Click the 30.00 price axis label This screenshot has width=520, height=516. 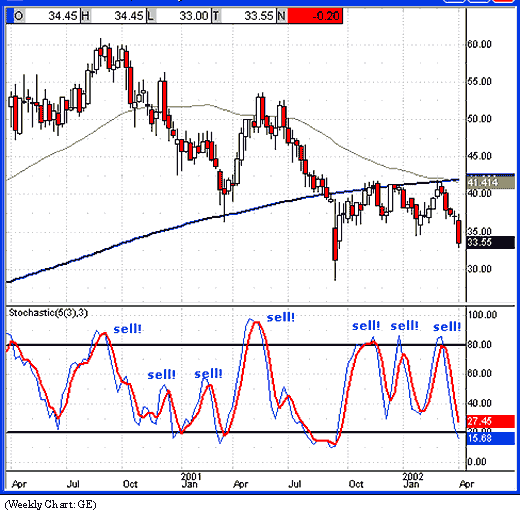pyautogui.click(x=479, y=269)
